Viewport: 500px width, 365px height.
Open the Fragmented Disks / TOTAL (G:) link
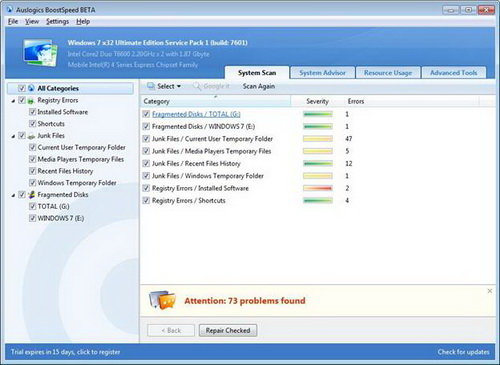[x=196, y=114]
